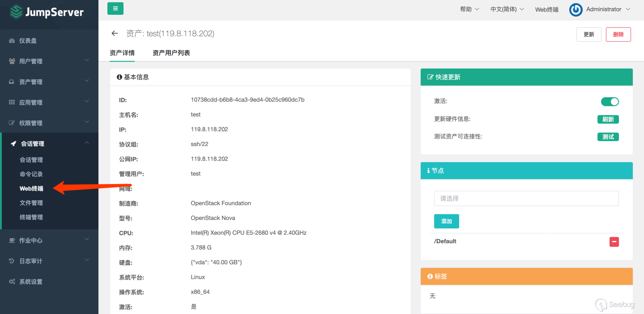
Task: Click the system settings gears icon
Action: point(12,281)
